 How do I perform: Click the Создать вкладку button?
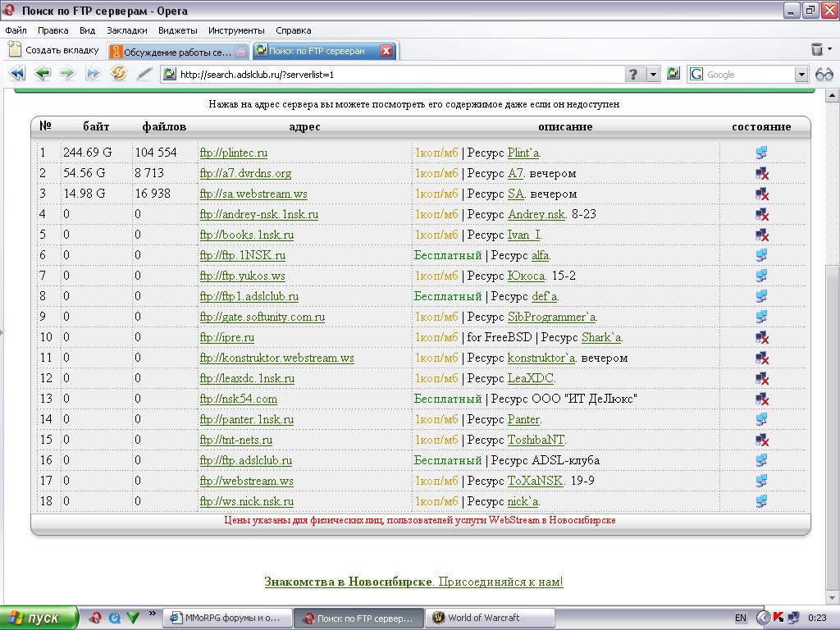point(54,50)
